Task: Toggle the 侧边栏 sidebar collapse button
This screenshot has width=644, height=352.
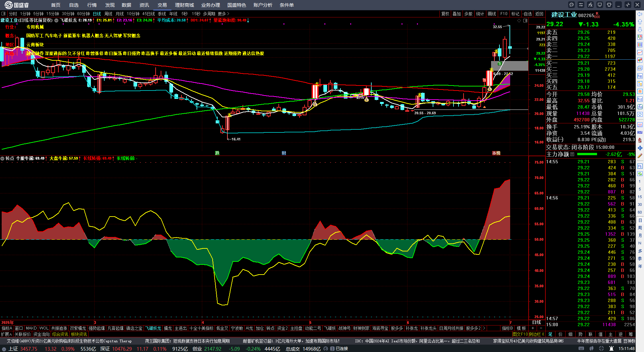Action: click(x=537, y=334)
